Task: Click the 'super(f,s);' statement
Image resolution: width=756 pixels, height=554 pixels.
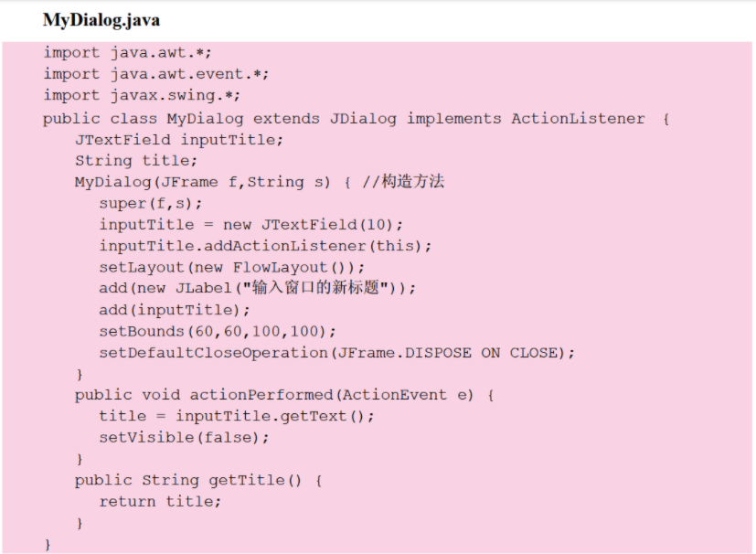Action: pyautogui.click(x=151, y=203)
